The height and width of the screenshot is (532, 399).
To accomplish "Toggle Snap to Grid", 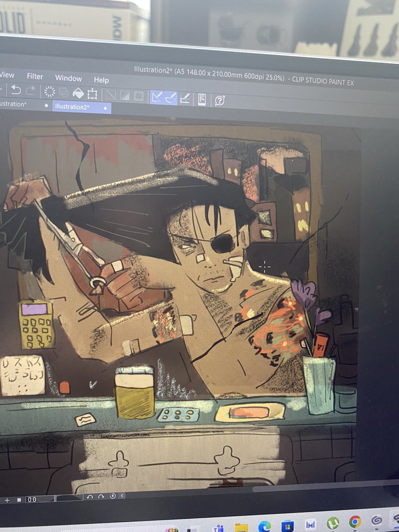I will point(185,99).
